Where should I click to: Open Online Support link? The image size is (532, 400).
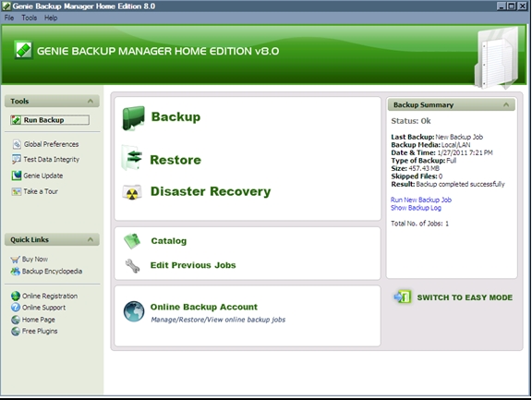[x=43, y=308]
